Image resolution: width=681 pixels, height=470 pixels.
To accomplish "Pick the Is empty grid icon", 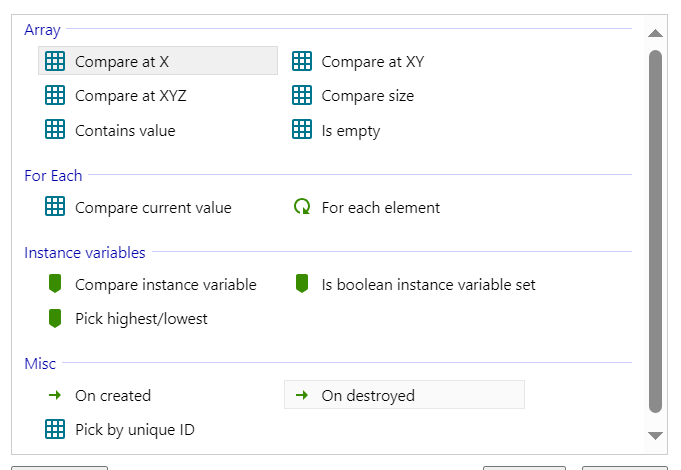I will pyautogui.click(x=302, y=129).
